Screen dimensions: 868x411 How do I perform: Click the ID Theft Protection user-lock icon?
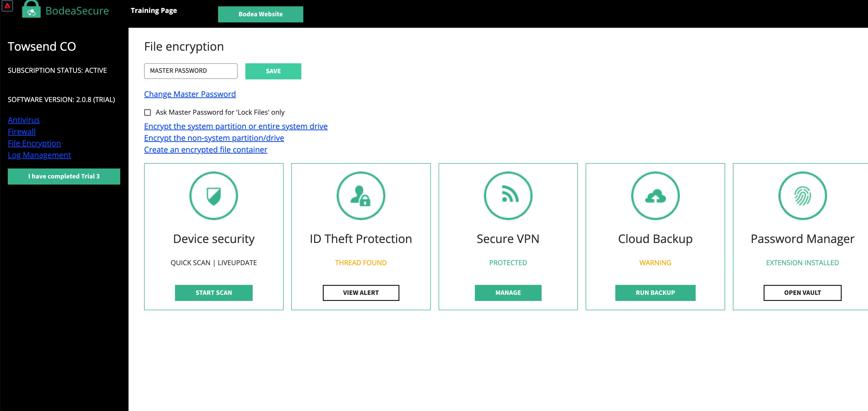(361, 196)
